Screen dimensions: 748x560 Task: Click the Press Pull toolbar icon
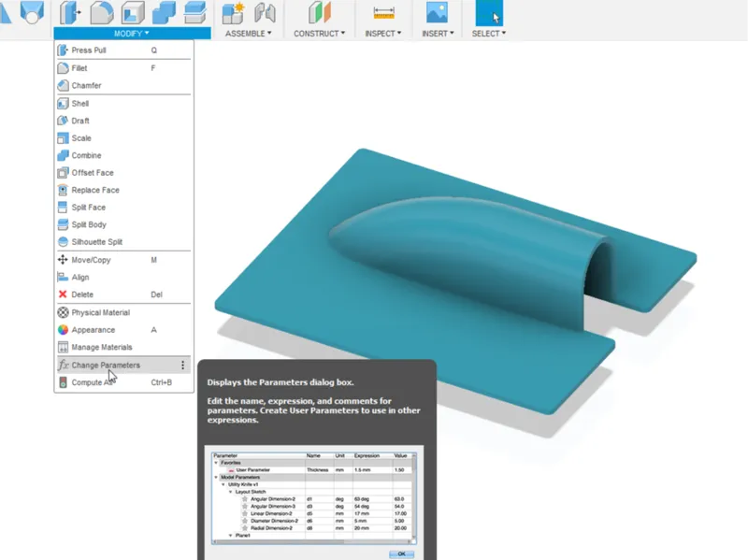coord(70,12)
